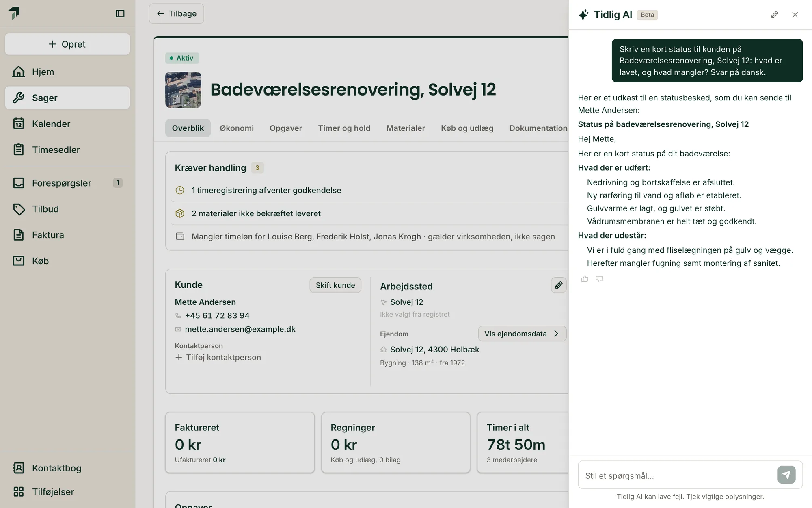The width and height of the screenshot is (812, 508).
Task: Open the Timer i alt card
Action: [523, 443]
